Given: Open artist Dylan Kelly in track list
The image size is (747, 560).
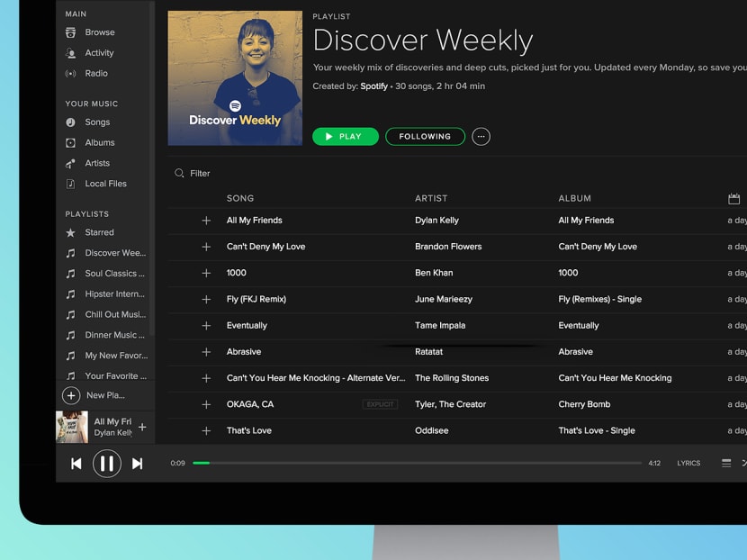Looking at the screenshot, I should point(436,221).
